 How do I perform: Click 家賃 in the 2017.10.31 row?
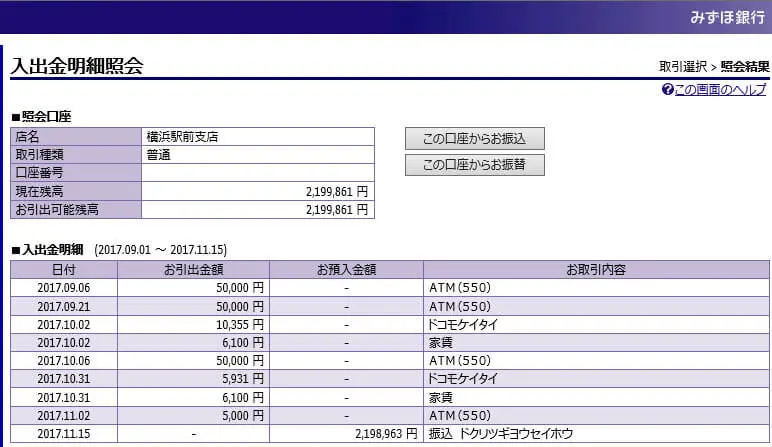point(440,397)
